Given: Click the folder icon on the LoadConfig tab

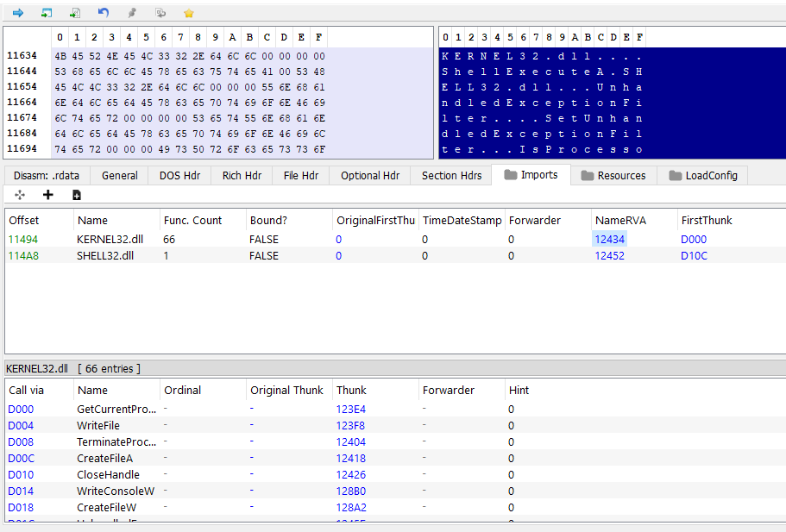Looking at the screenshot, I should [x=676, y=175].
